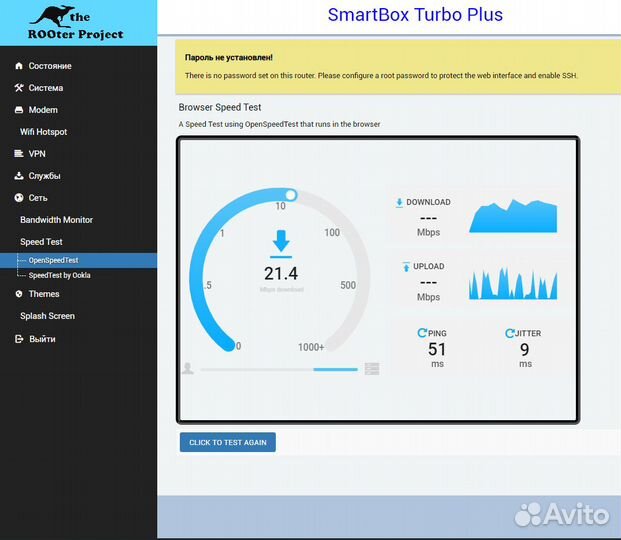Click the progress bar between user and server
This screenshot has width=621, height=540.
coord(279,369)
